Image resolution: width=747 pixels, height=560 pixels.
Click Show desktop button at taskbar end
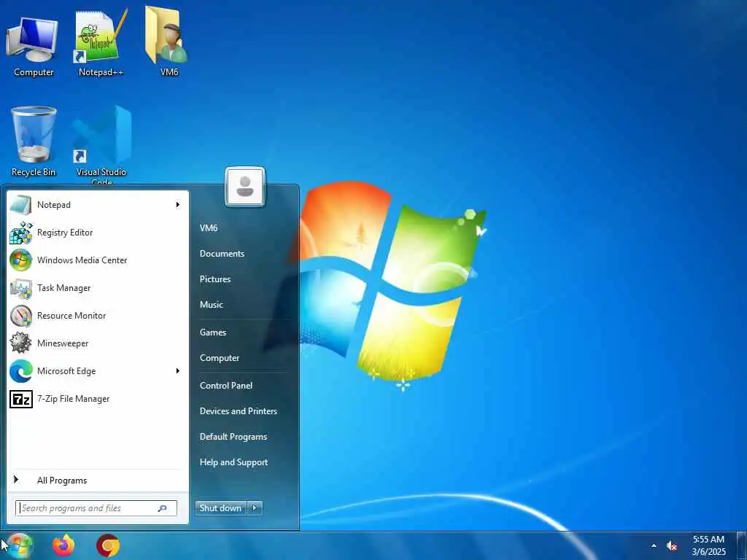tap(741, 545)
